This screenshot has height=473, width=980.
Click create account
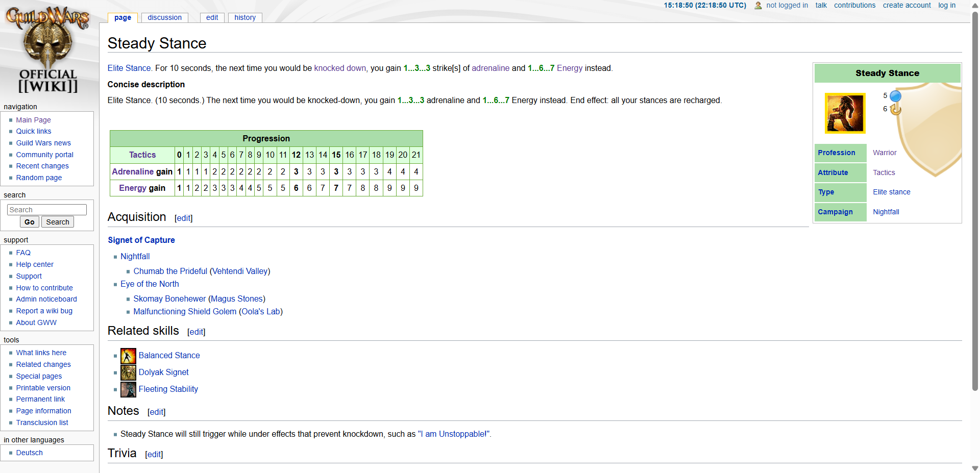(906, 5)
